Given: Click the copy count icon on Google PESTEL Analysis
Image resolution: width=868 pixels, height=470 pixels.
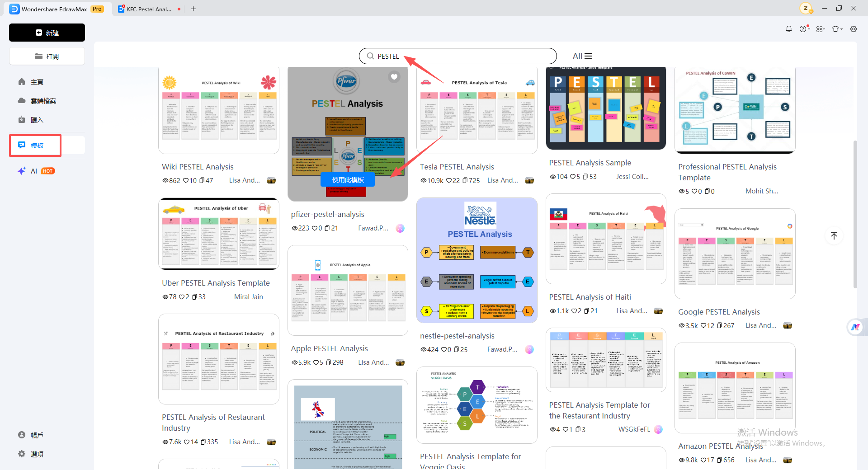Looking at the screenshot, I should (x=719, y=325).
